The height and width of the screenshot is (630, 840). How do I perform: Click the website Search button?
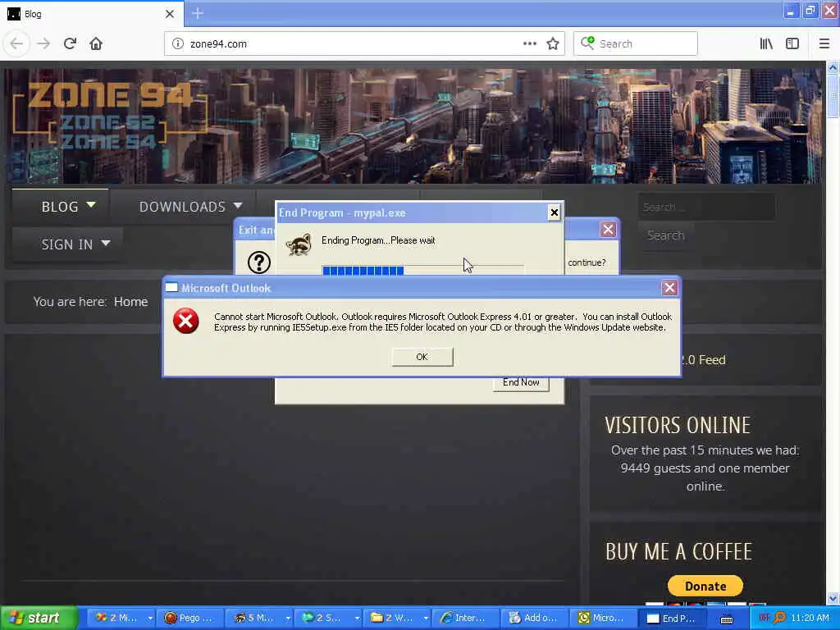coord(665,235)
